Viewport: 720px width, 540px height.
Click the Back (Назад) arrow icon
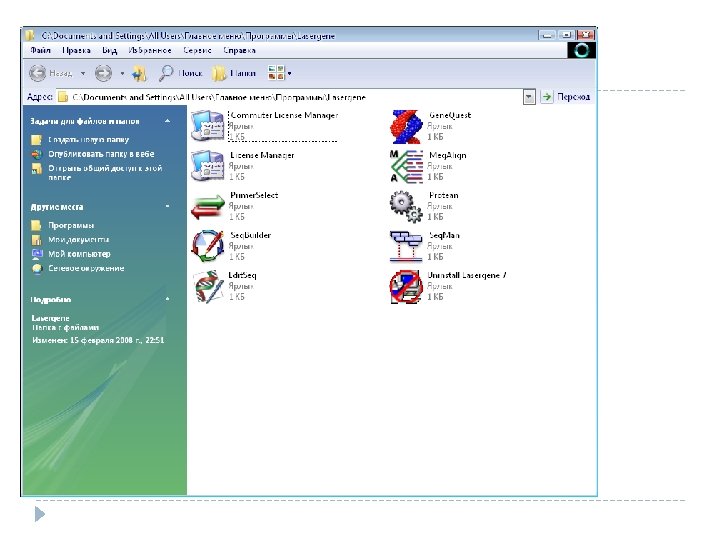click(38, 73)
